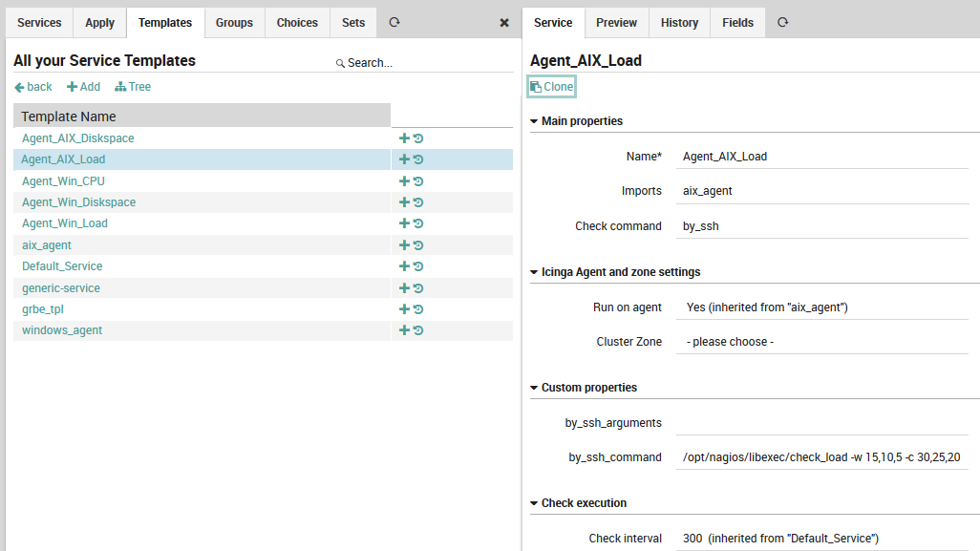Open the Choices tab
Screen dimensions: 980x551
point(297,22)
